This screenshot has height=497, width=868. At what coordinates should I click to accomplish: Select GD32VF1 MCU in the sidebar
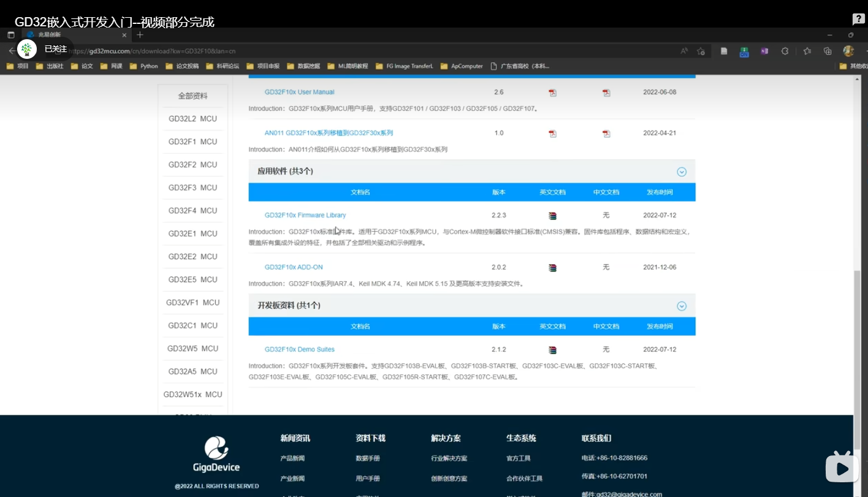pyautogui.click(x=192, y=303)
